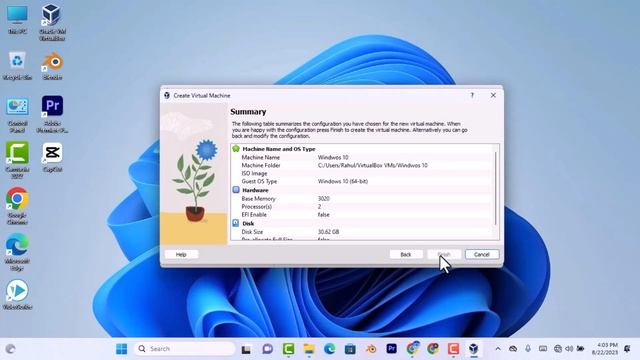Click the Machine Name and OS Type section icon
The width and height of the screenshot is (640, 360).
(x=236, y=149)
